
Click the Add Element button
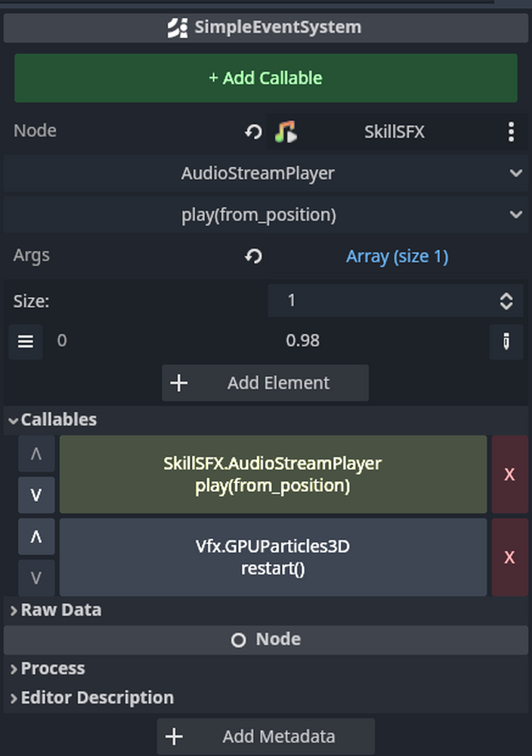(x=265, y=383)
